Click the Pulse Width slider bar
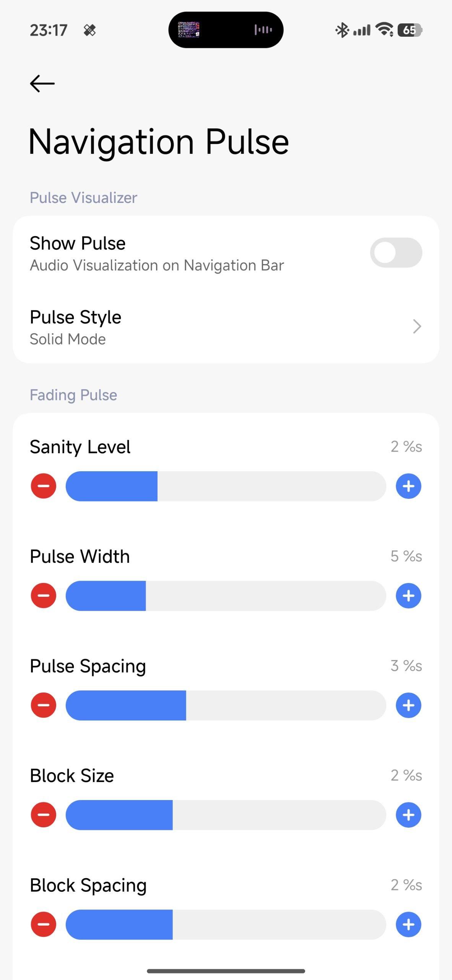 (226, 596)
